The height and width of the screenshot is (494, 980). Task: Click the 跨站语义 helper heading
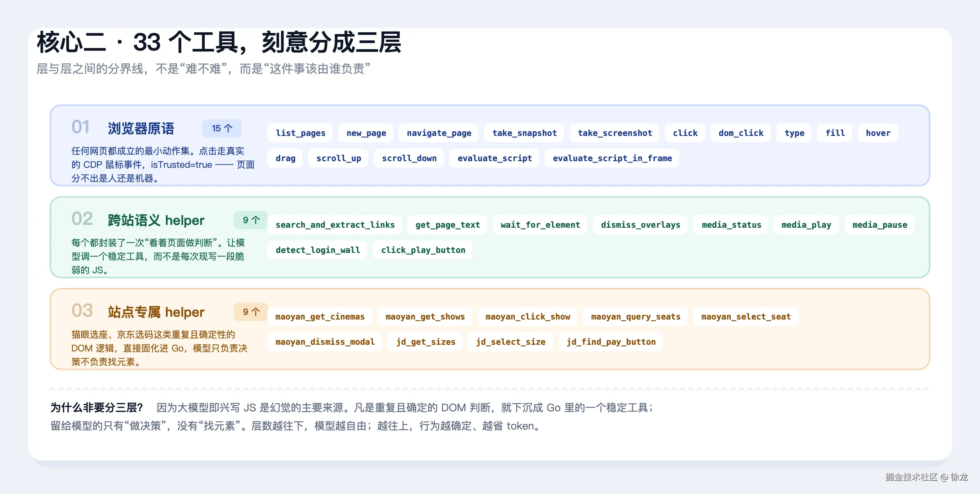[x=156, y=220]
